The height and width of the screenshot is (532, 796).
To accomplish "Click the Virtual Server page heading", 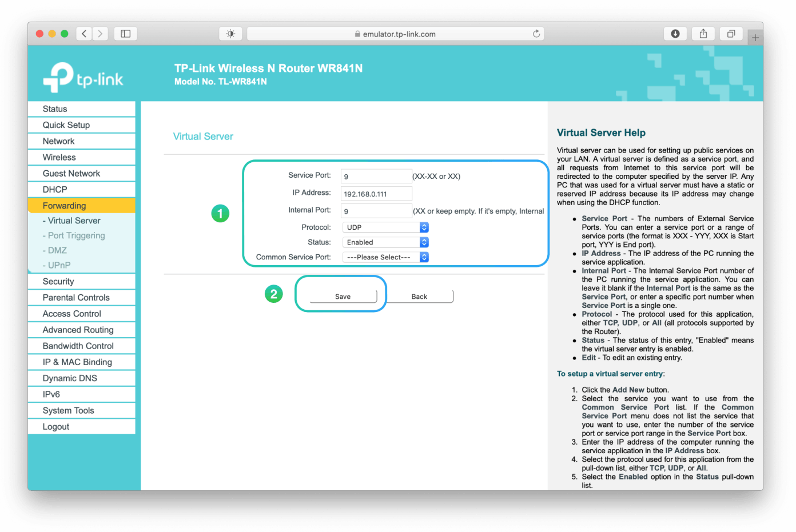I will pos(203,137).
